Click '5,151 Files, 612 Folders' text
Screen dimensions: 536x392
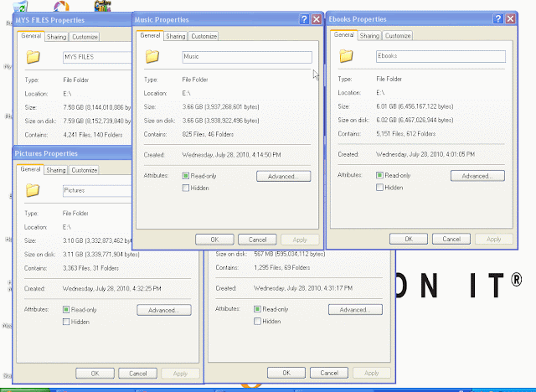tap(405, 134)
